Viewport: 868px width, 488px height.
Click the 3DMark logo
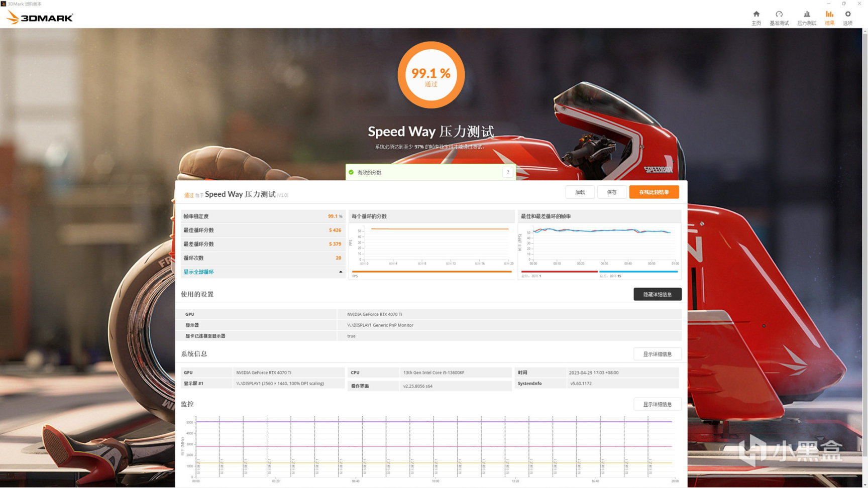point(40,18)
